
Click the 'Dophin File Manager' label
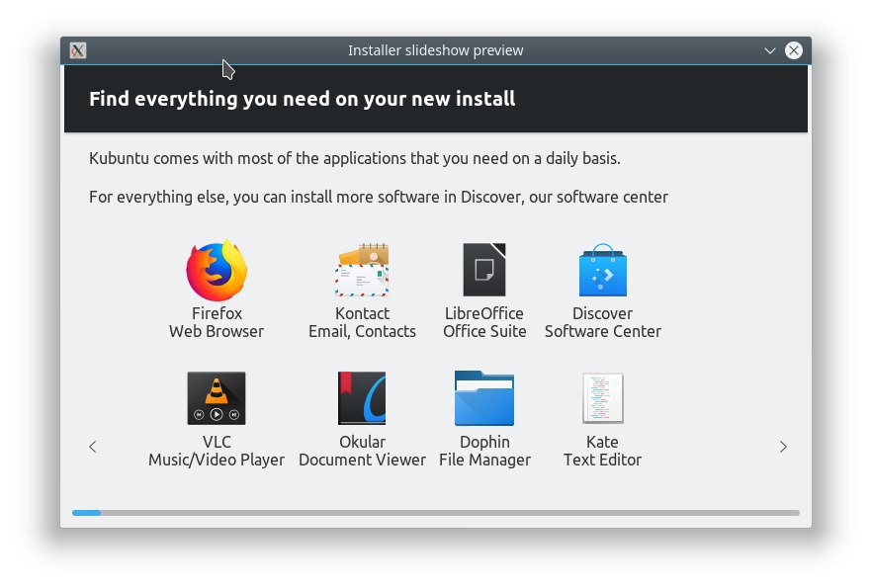point(484,451)
